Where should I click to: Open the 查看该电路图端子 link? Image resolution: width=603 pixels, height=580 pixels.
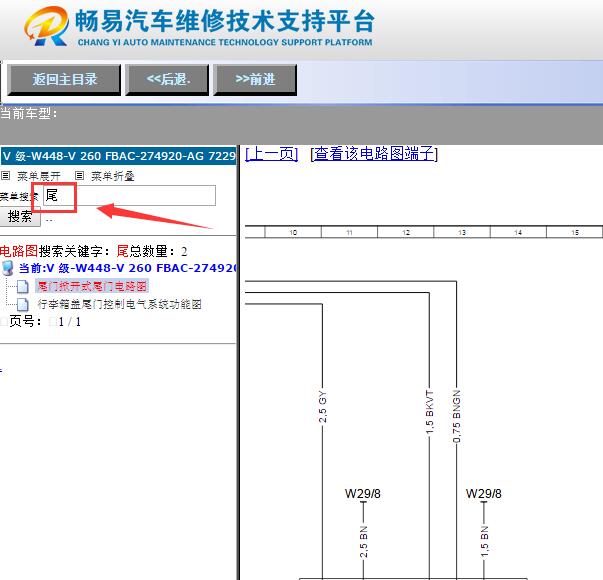pos(374,154)
